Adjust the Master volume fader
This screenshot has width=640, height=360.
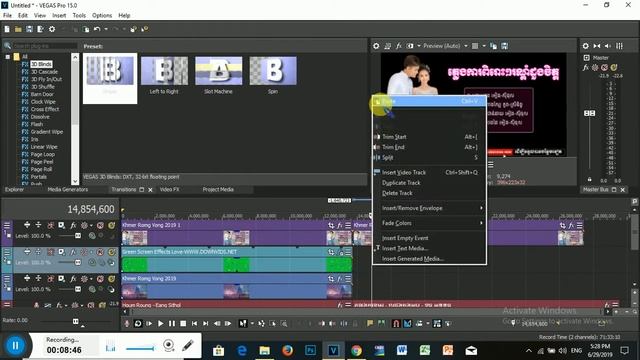tap(589, 113)
